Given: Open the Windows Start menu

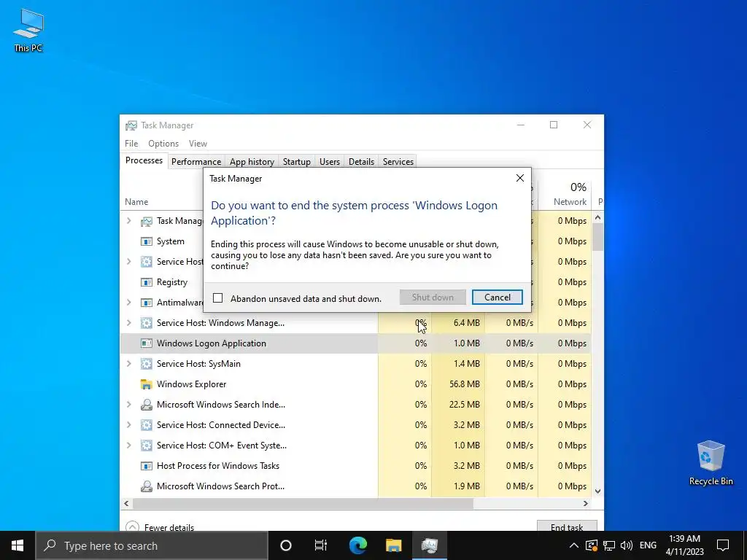Looking at the screenshot, I should click(18, 545).
